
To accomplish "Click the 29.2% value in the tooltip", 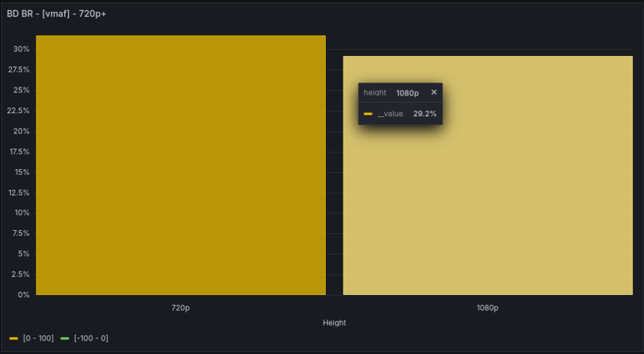I will [x=425, y=114].
